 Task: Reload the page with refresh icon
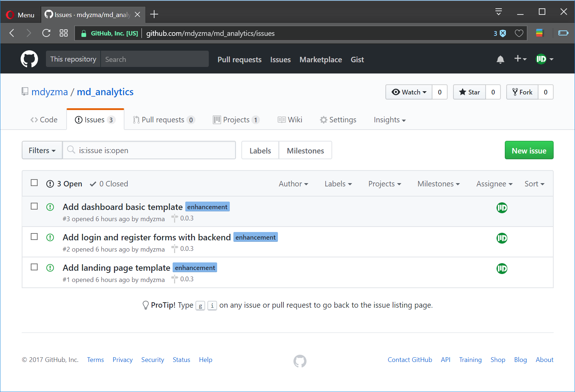pos(46,33)
